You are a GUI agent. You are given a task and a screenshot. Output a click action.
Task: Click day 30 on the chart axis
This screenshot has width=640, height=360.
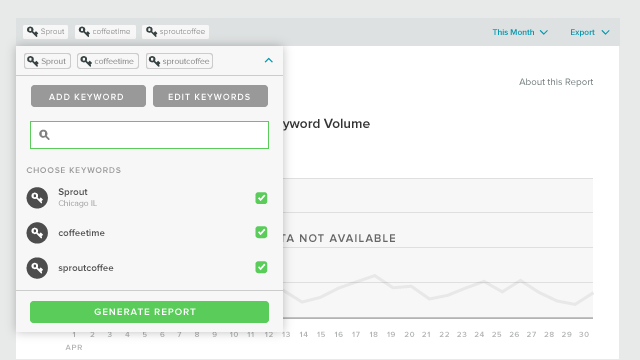pyautogui.click(x=584, y=335)
